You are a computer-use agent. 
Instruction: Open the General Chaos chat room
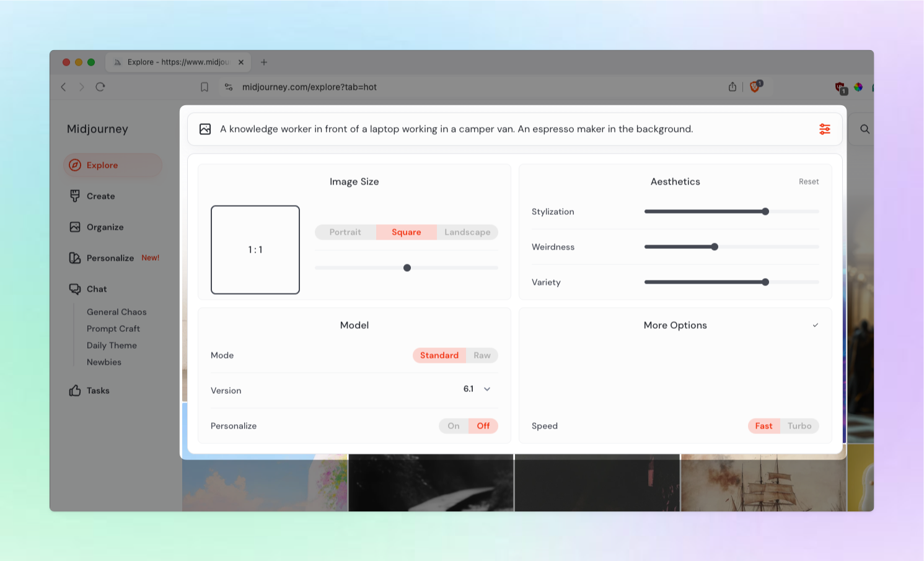click(x=117, y=312)
